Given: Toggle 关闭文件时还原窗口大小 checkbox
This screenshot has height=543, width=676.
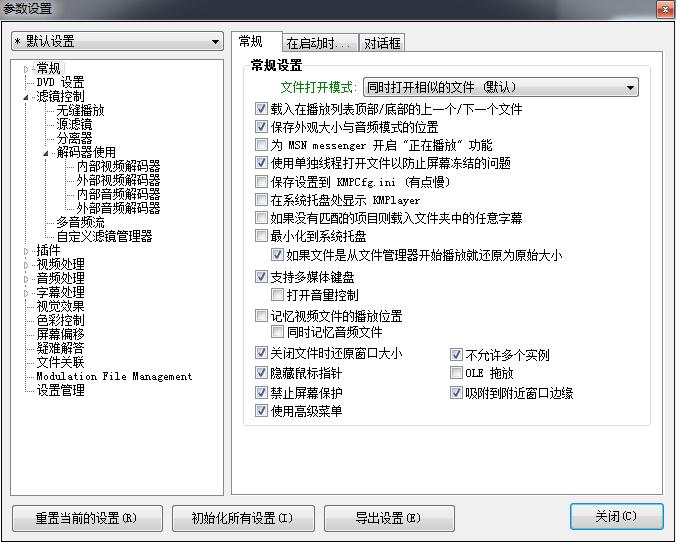Looking at the screenshot, I should pyautogui.click(x=261, y=353).
